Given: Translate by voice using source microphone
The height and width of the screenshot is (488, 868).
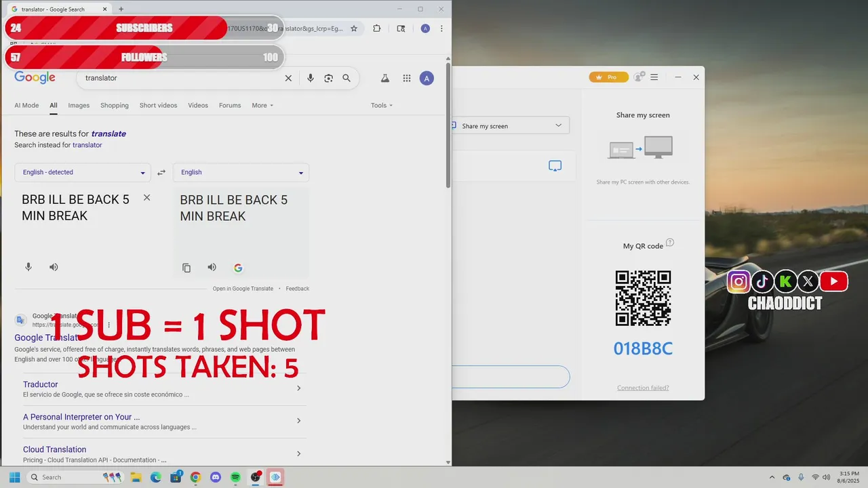Looking at the screenshot, I should [x=28, y=267].
